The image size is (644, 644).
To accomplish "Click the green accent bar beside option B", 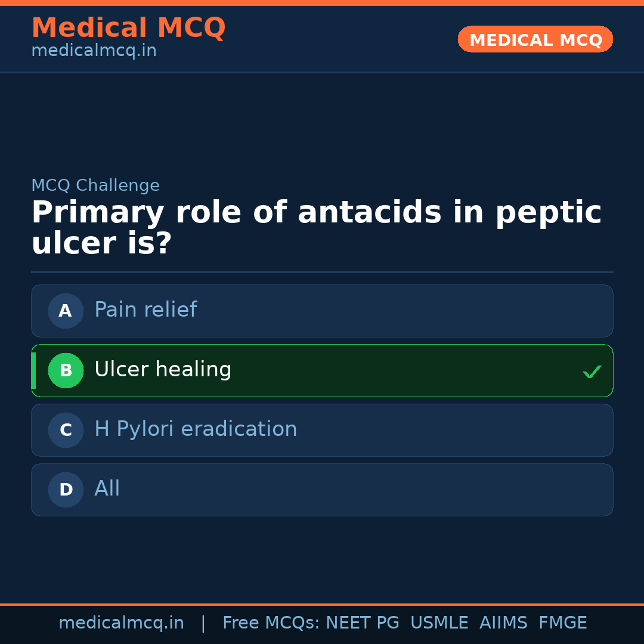I will (33, 370).
